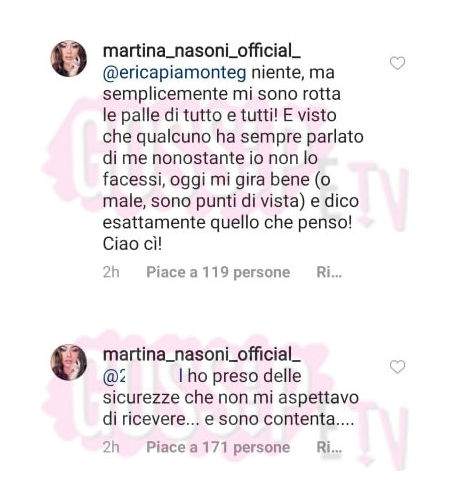Click the 2h timestamp of first comment
Image resolution: width=450 pixels, height=502 pixels.
point(111,272)
